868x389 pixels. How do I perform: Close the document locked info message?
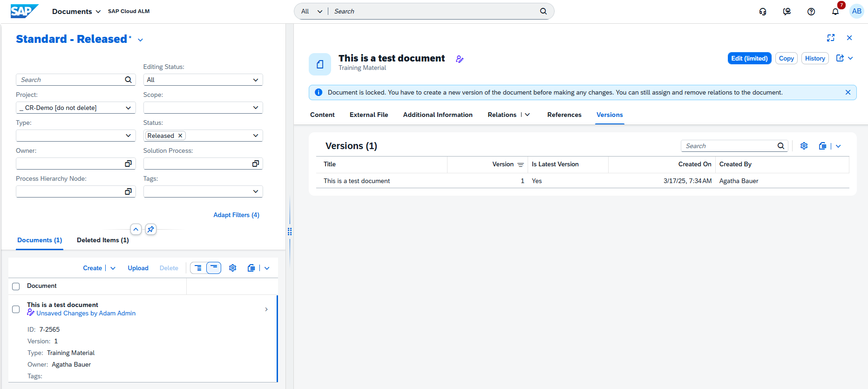coord(848,92)
